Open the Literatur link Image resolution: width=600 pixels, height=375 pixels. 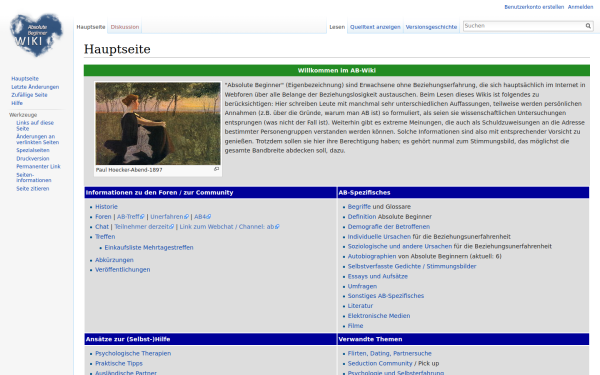click(x=360, y=306)
